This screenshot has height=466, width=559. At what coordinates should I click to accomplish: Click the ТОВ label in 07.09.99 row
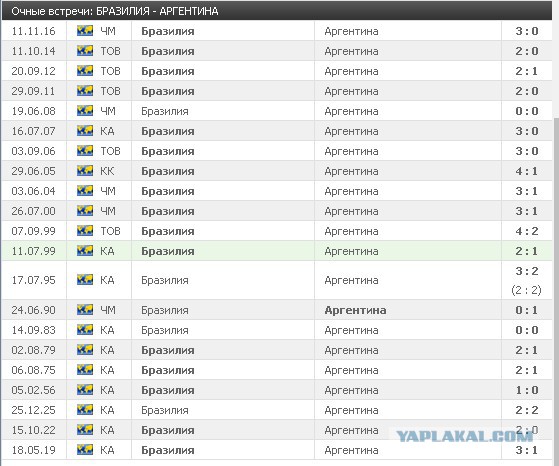111,231
